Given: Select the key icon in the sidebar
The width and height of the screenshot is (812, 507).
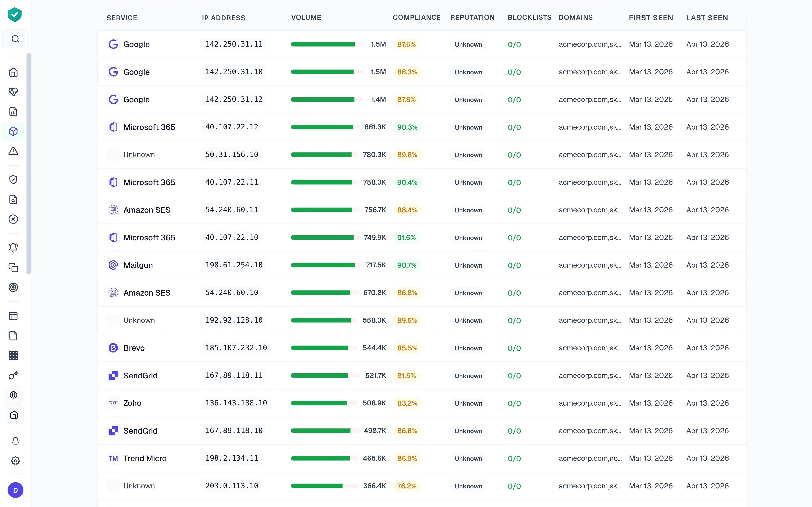Looking at the screenshot, I should [13, 375].
